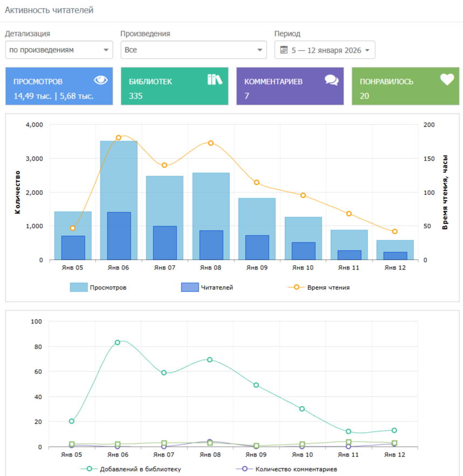Open the Детализация dropdown
The image size is (463, 476).
[x=59, y=50]
